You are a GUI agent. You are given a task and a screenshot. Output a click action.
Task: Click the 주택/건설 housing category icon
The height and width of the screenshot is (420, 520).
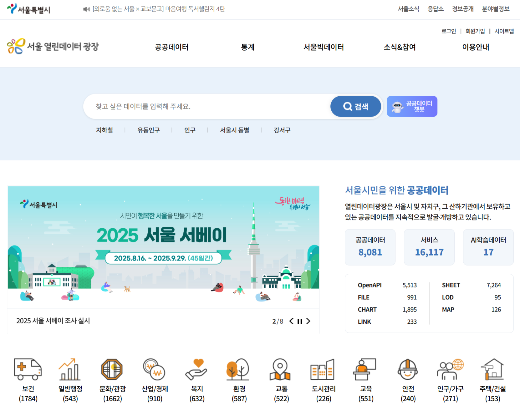click(492, 369)
